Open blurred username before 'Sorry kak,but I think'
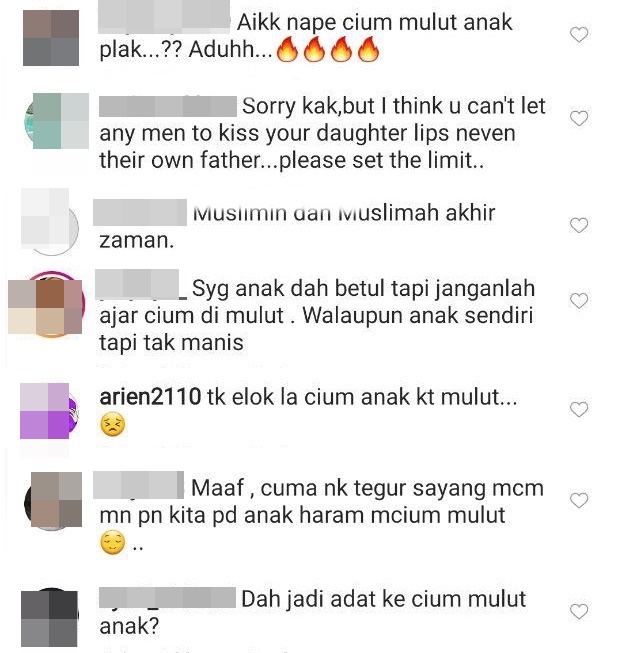 click(x=168, y=106)
